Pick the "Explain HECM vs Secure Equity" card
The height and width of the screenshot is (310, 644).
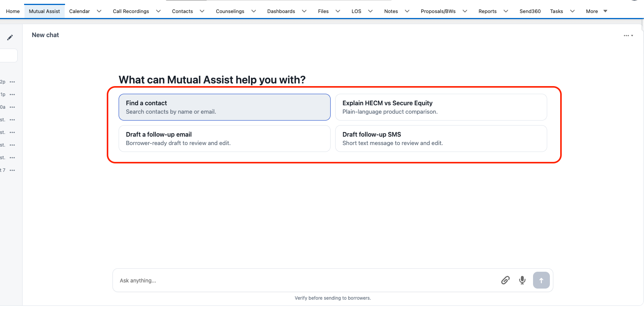441,107
